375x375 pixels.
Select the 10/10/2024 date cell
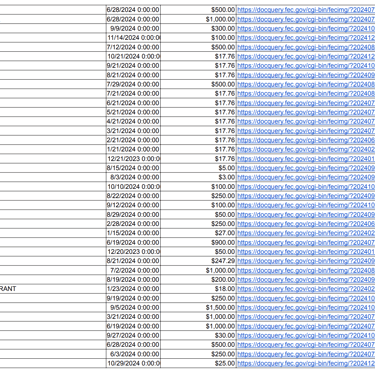tap(133, 187)
